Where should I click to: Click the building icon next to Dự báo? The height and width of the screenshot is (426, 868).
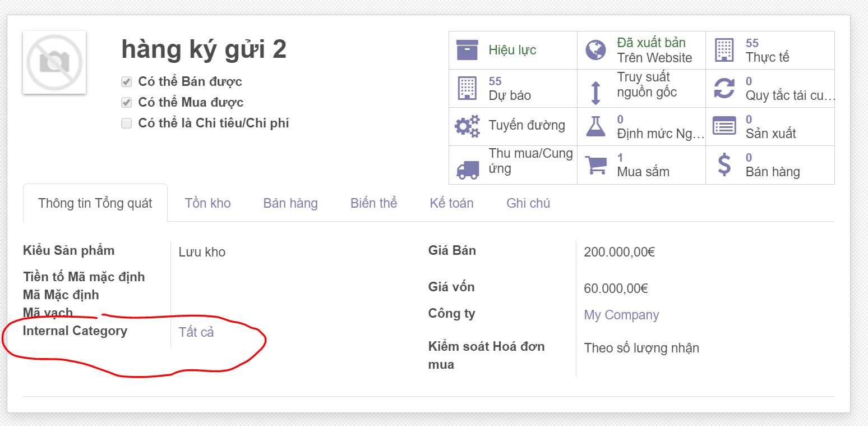pos(467,88)
